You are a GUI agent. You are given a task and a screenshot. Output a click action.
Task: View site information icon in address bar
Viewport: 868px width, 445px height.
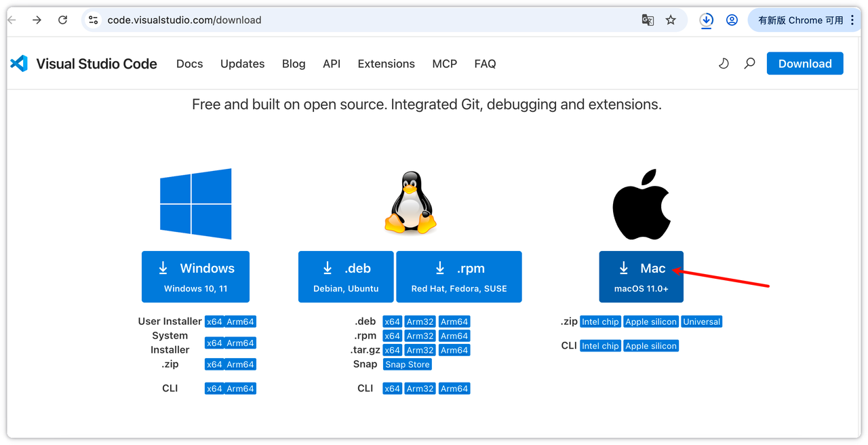(x=94, y=20)
